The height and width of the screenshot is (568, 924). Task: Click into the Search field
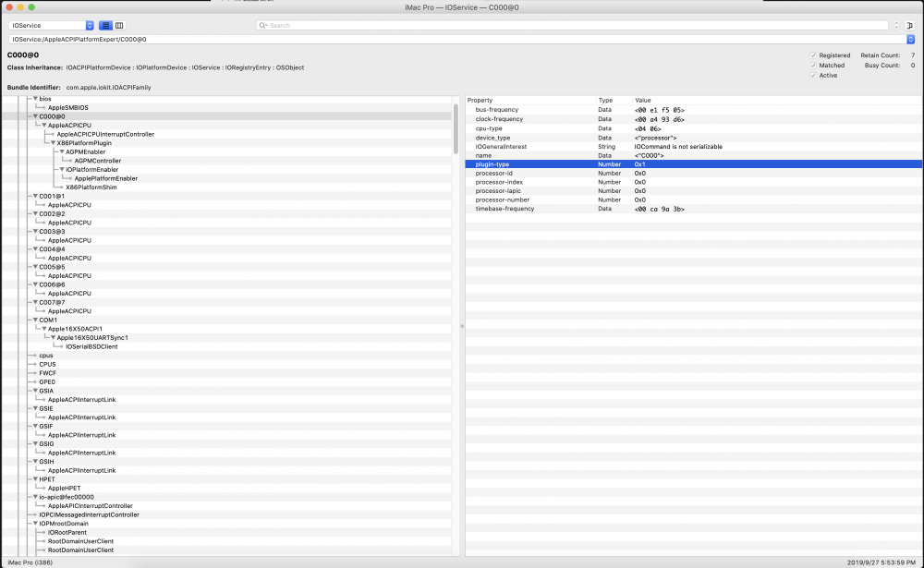pyautogui.click(x=572, y=25)
